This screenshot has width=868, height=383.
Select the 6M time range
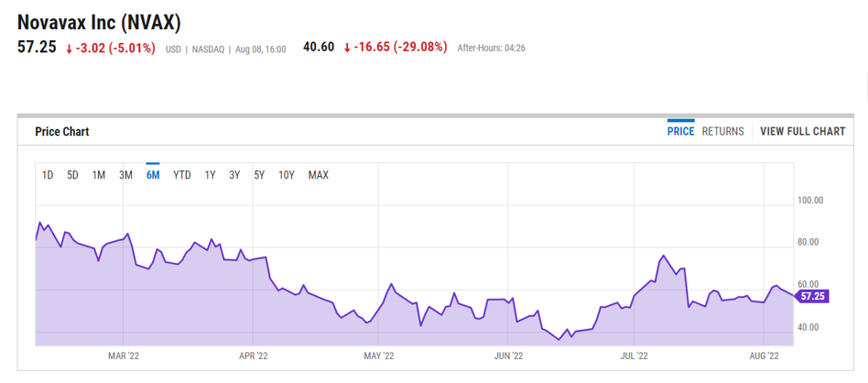click(153, 175)
